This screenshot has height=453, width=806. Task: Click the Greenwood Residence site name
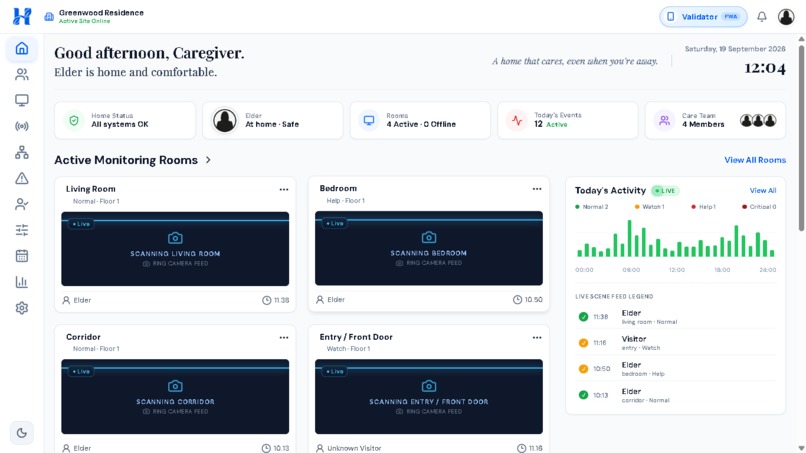[x=101, y=12]
